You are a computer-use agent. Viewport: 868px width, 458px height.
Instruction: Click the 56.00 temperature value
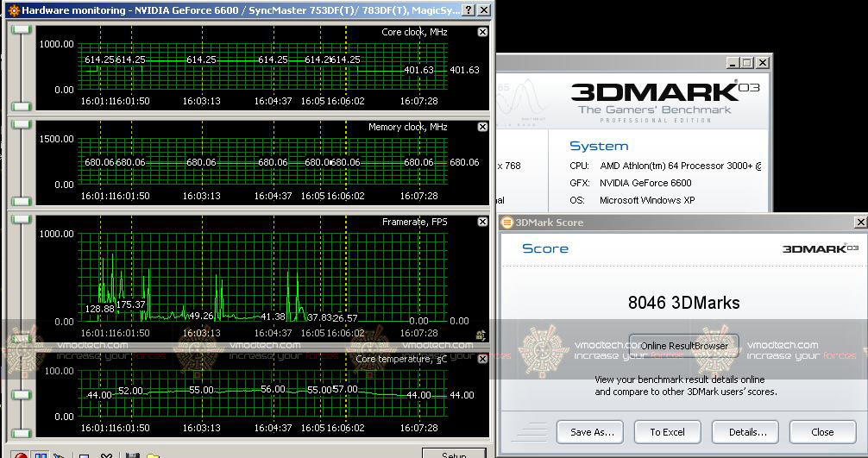click(273, 389)
